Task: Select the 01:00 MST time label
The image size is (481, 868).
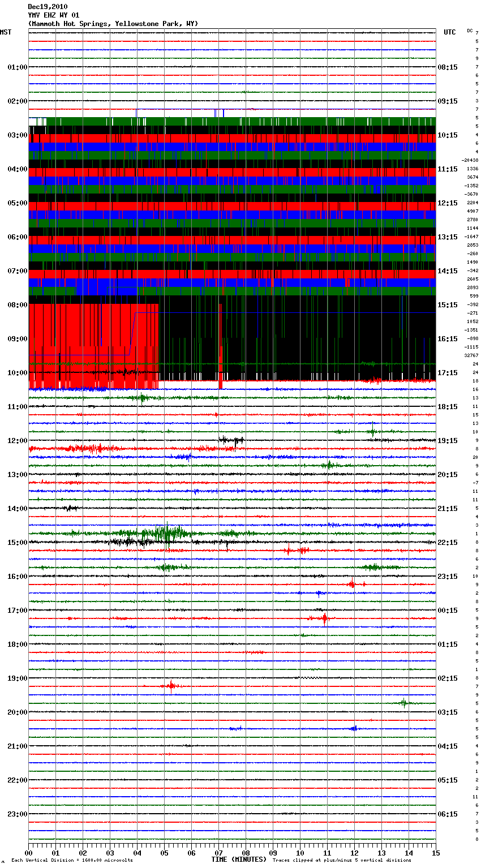Action: point(18,67)
